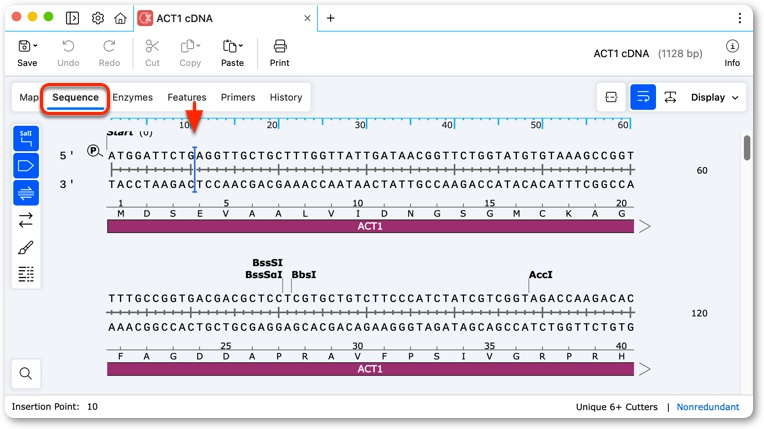This screenshot has width=764, height=429.
Task: Open the magnifier search button
Action: coord(26,373)
